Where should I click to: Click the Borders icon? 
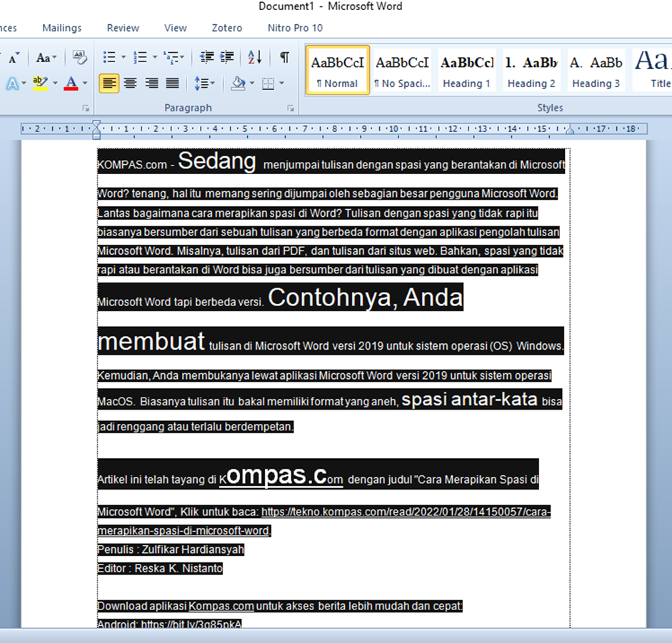point(269,83)
